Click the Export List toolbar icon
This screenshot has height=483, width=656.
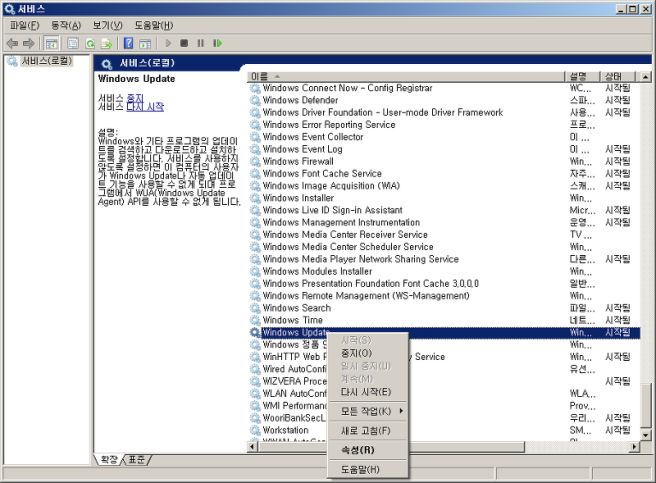[107, 43]
